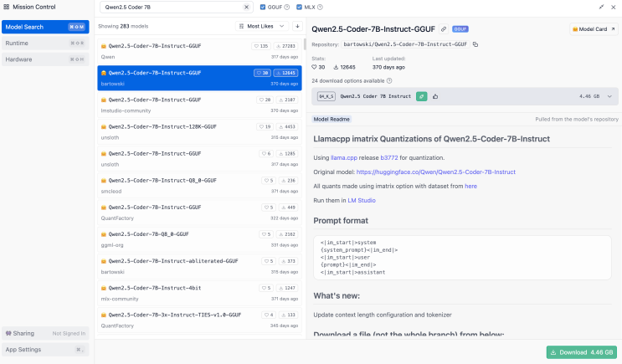622x364 pixels.
Task: Open the Model Card link
Action: click(594, 29)
